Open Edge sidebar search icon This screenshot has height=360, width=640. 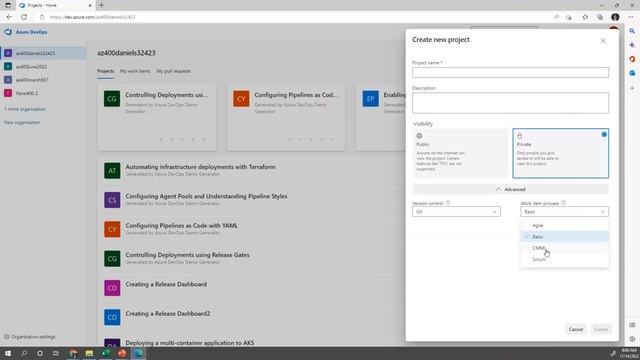pyautogui.click(x=632, y=31)
